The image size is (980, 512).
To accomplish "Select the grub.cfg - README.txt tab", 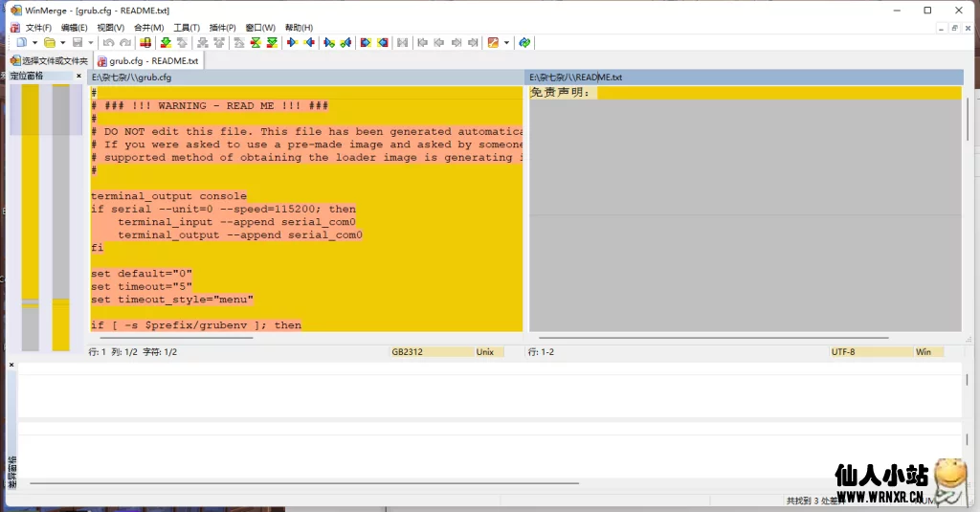I will tap(147, 60).
